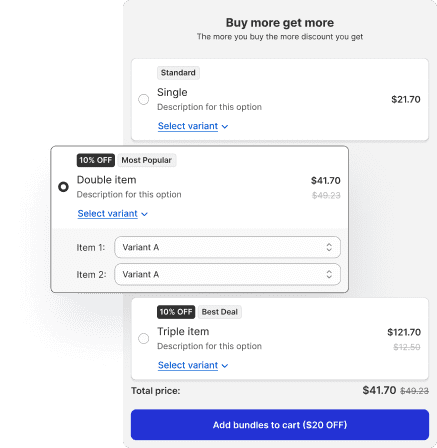Open the Item 2 Variant A dropdown
The width and height of the screenshot is (437, 448).
(x=228, y=274)
